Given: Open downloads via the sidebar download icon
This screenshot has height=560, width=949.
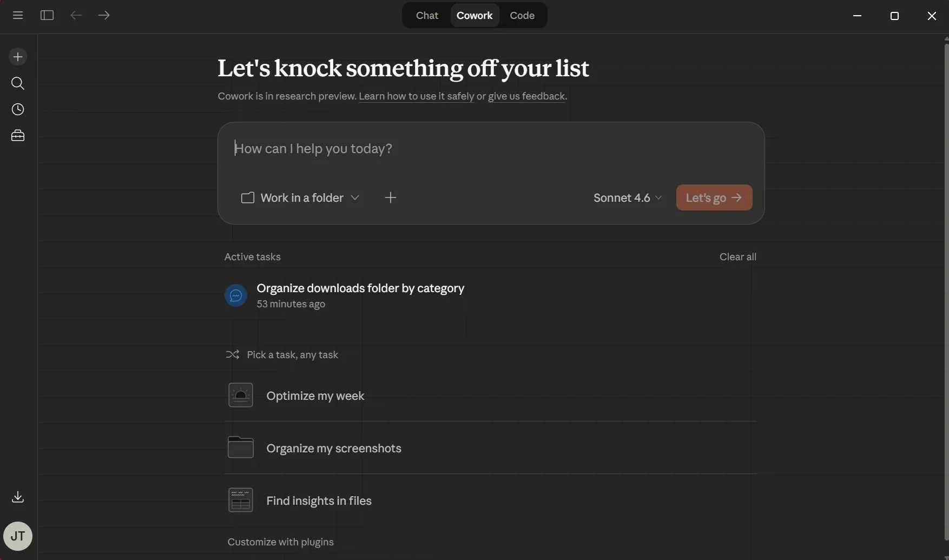Looking at the screenshot, I should 18,497.
